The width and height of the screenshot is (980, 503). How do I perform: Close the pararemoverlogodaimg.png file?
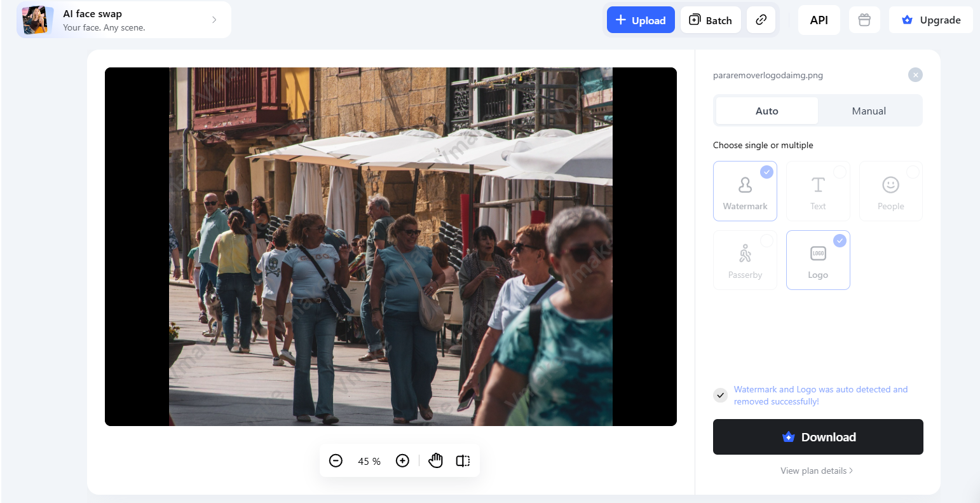pos(915,75)
